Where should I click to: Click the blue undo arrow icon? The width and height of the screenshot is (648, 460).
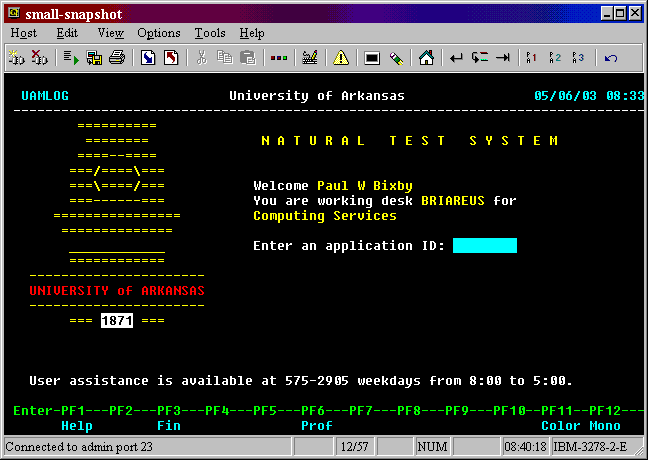pos(611,58)
